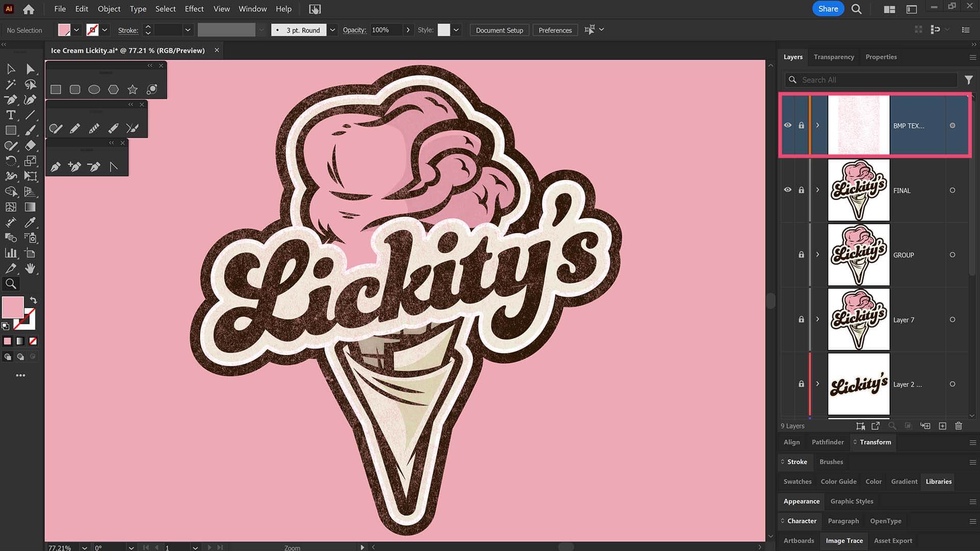The height and width of the screenshot is (551, 980).
Task: Activate the Zoom tool
Action: coord(10,284)
